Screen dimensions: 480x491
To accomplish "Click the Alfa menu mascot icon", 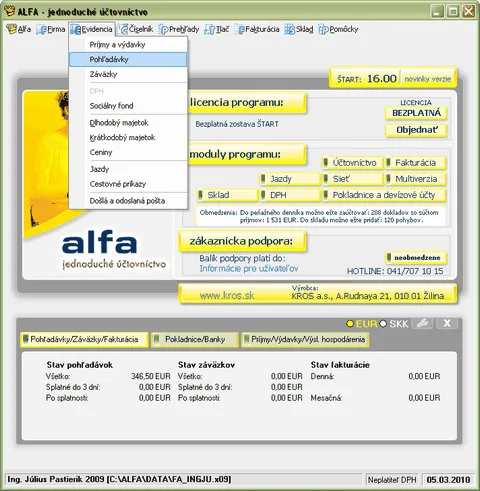I will [x=11, y=29].
